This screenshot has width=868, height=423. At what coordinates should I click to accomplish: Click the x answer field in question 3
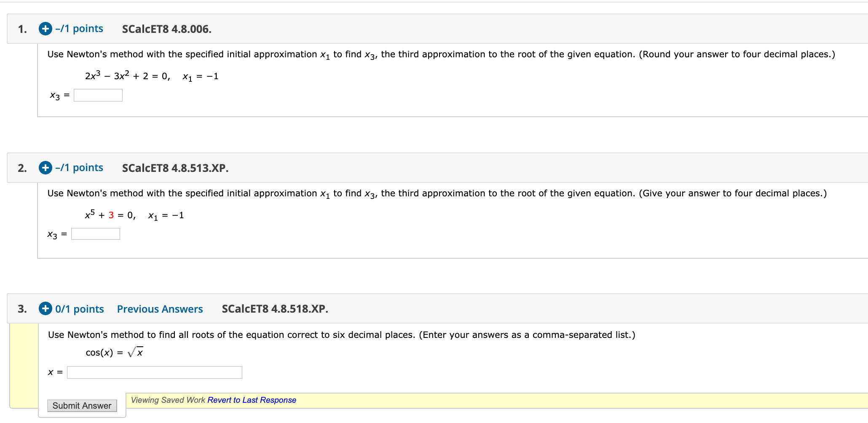(154, 372)
